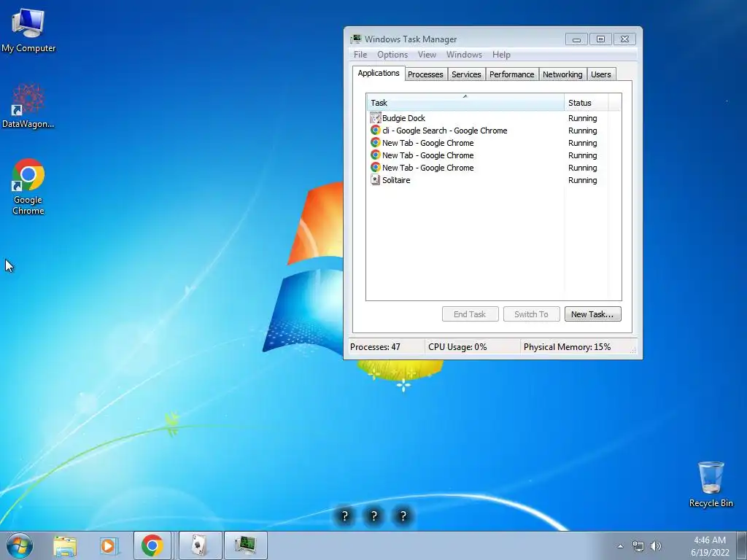Click the Switch To button
This screenshot has width=747, height=560.
coord(531,314)
